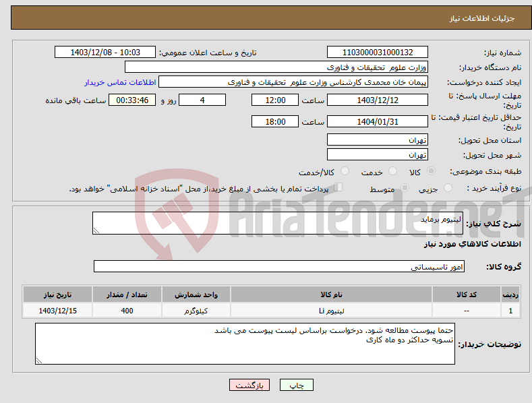Click the توضیحات خریدار text area

point(245,344)
